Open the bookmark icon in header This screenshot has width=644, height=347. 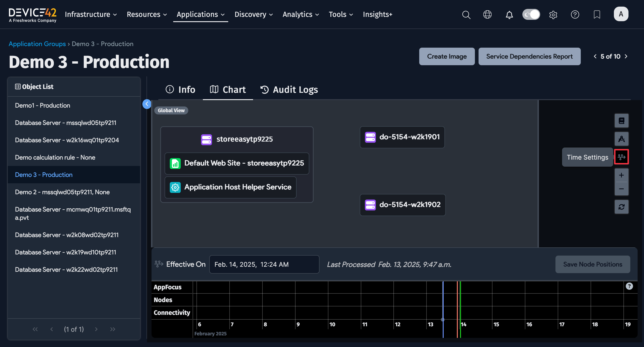coord(597,15)
